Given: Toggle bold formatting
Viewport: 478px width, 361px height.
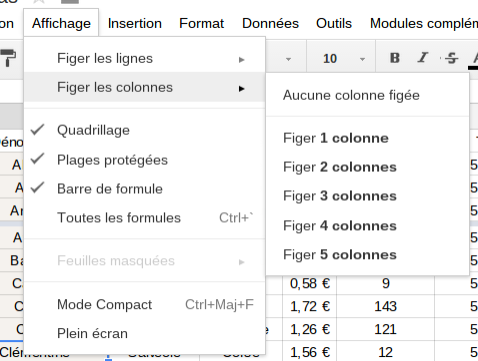Looking at the screenshot, I should coord(395,58).
